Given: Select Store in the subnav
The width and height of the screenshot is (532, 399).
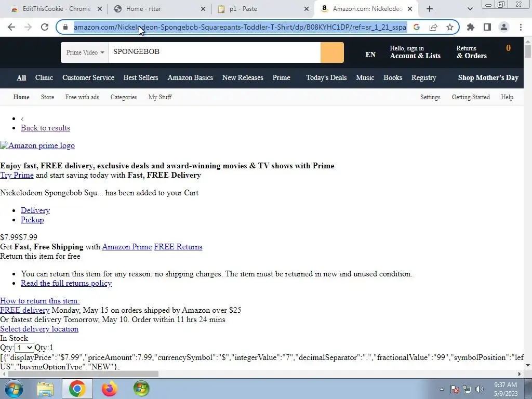Looking at the screenshot, I should pos(47,97).
